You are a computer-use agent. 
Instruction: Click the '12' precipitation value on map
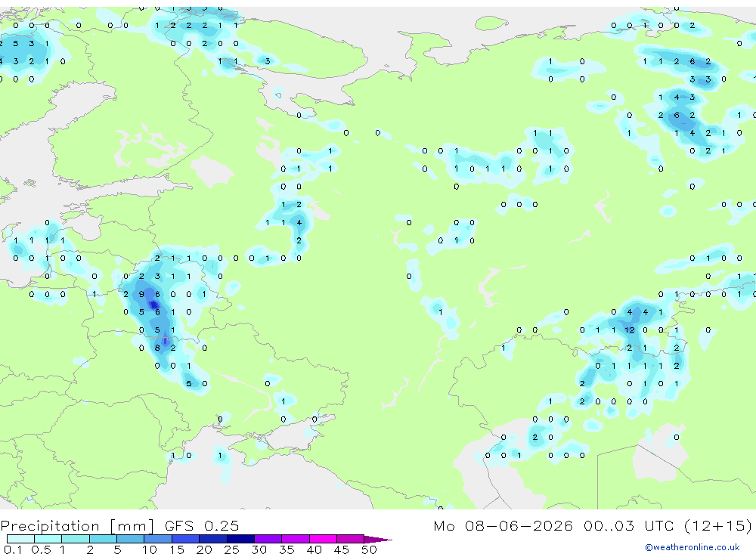pyautogui.click(x=630, y=330)
